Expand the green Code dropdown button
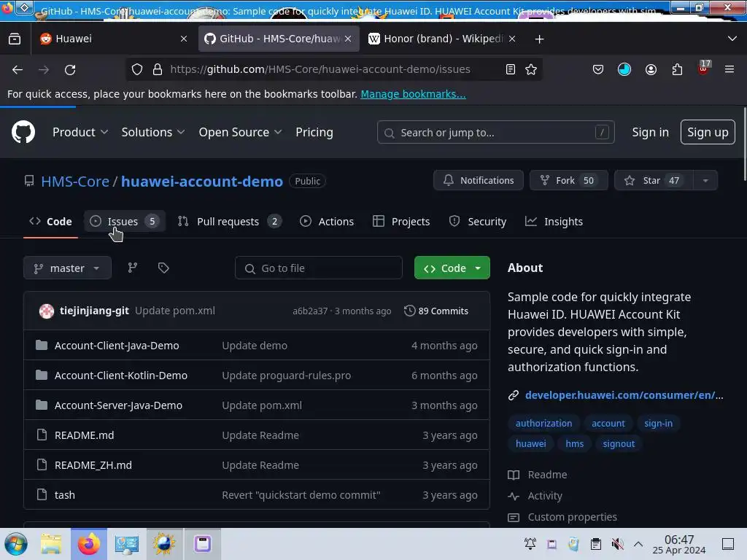The width and height of the screenshot is (747, 560). tap(452, 268)
